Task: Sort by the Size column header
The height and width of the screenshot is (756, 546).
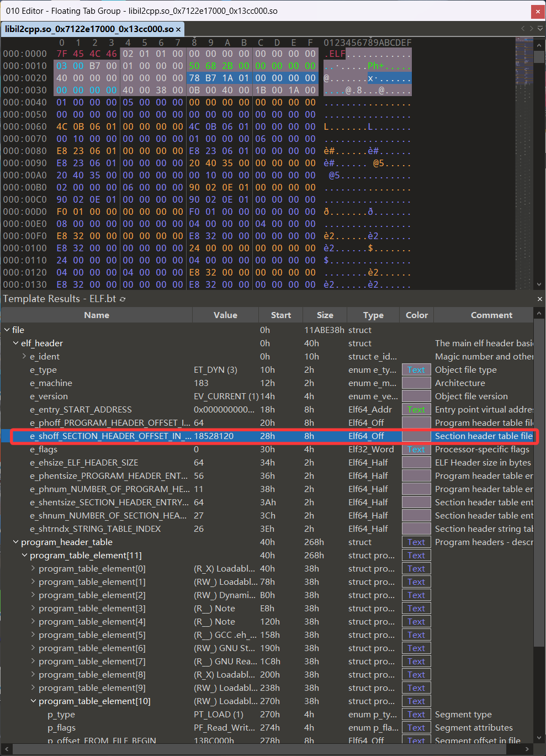Action: (x=325, y=315)
